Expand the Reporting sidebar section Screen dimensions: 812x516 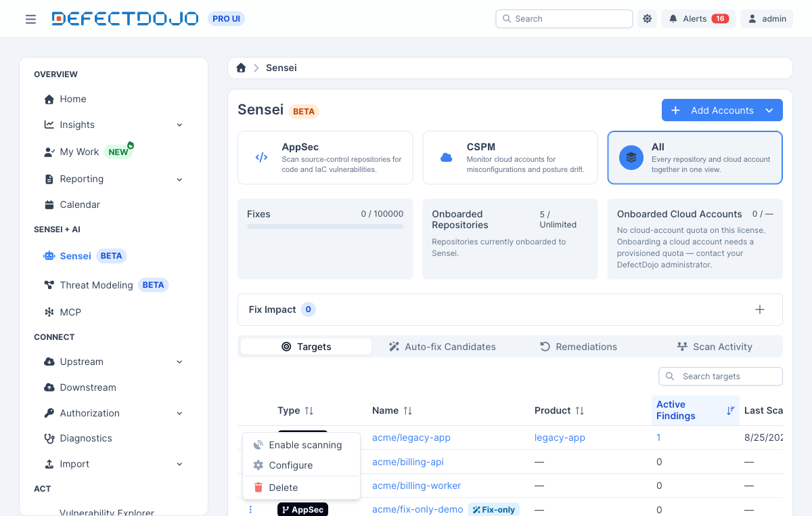point(114,179)
